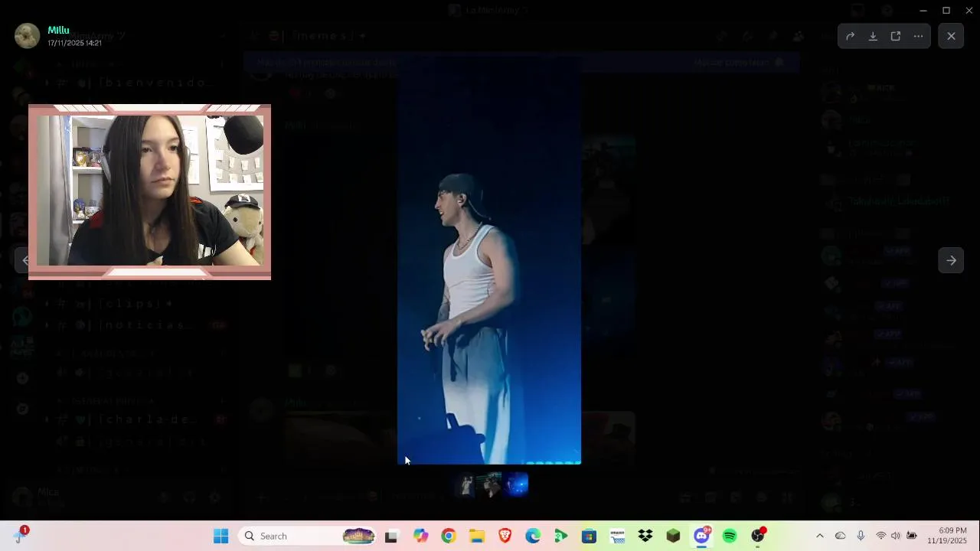Click the taskbar Search box
Screen dimensions: 980x551
306,536
